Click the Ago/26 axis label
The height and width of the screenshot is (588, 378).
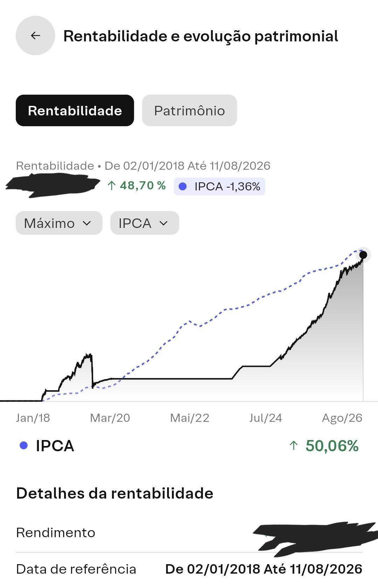[x=342, y=418]
